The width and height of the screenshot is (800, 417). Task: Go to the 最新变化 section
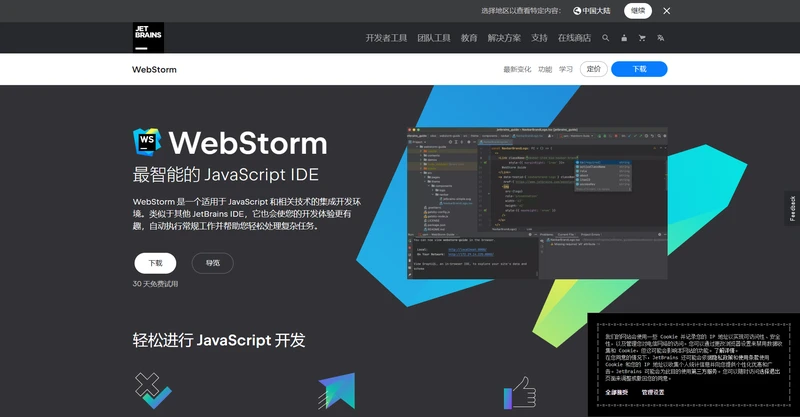pos(517,69)
